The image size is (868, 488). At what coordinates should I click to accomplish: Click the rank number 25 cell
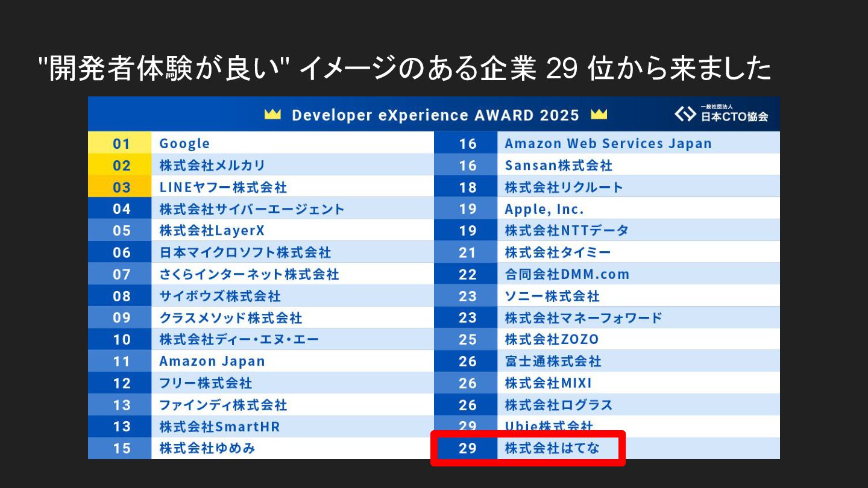click(x=465, y=339)
